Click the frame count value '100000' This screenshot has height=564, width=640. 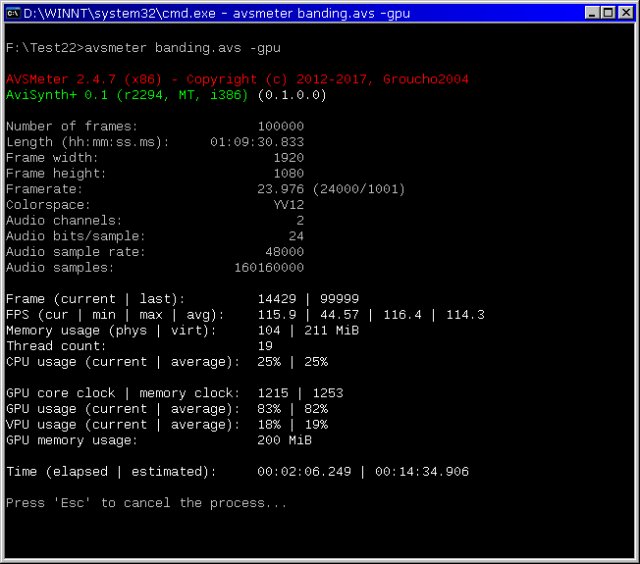281,127
